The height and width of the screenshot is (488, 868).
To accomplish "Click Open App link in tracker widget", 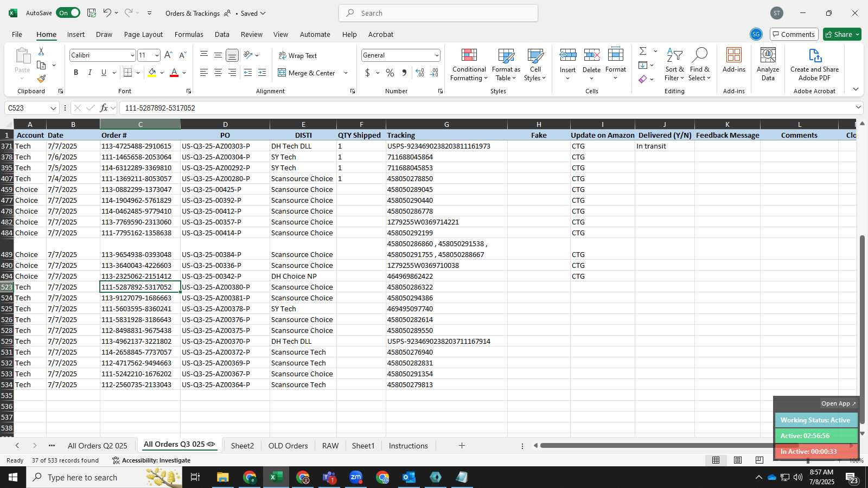I will [838, 403].
